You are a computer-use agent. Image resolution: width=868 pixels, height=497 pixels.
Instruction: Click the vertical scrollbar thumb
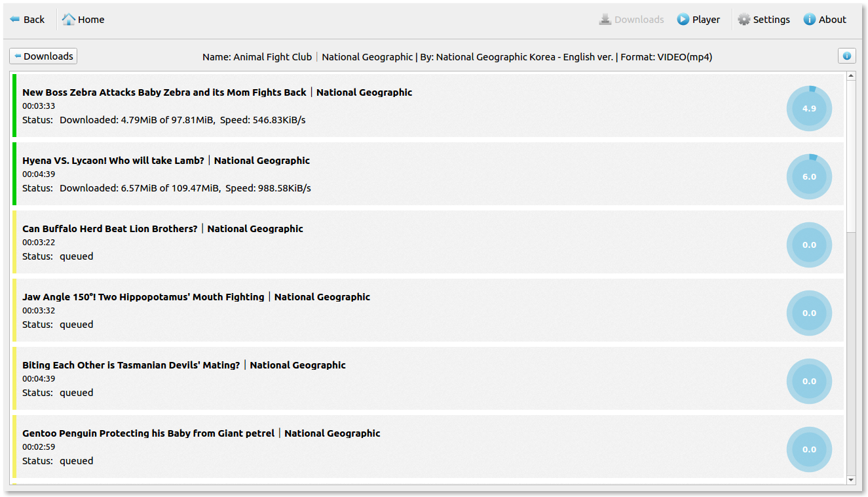coord(851,156)
